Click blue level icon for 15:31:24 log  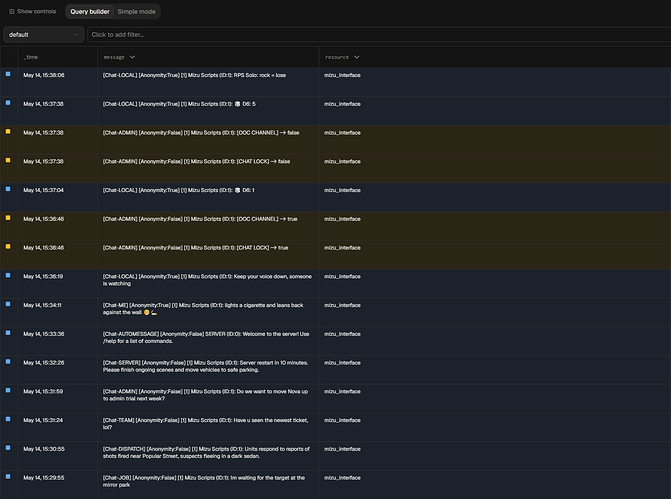point(8,419)
